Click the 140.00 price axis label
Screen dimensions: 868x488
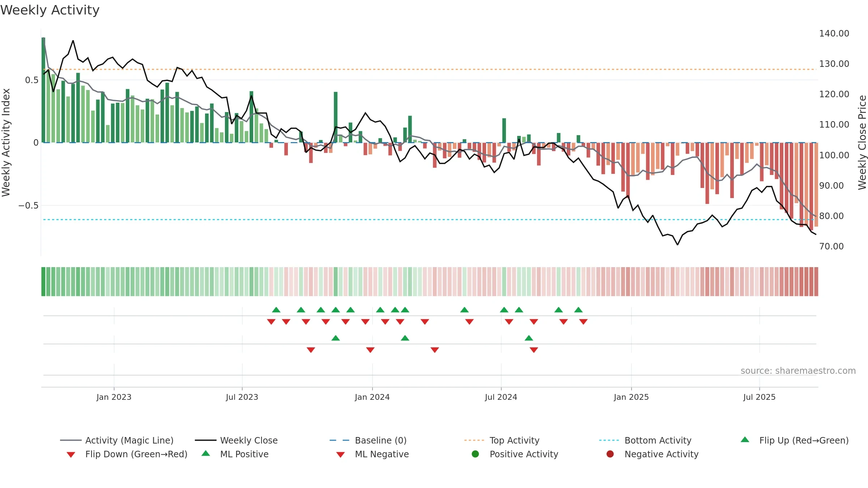[834, 34]
